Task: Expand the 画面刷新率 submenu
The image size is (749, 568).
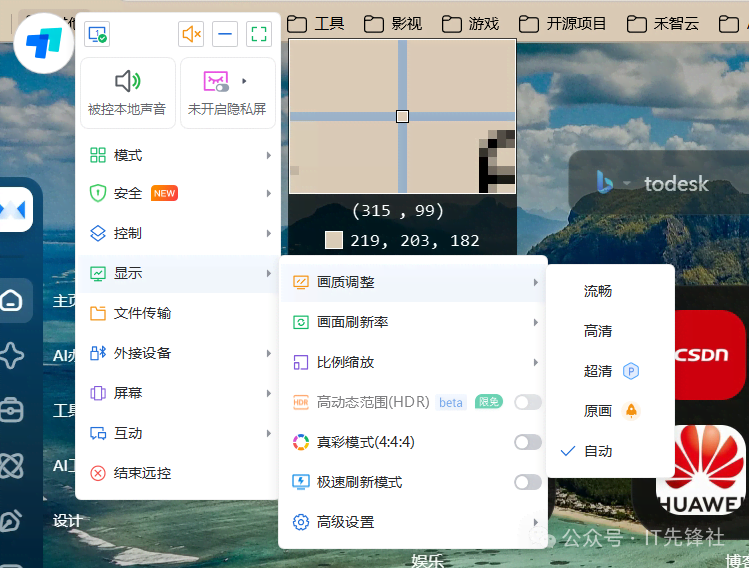Action: coord(412,322)
